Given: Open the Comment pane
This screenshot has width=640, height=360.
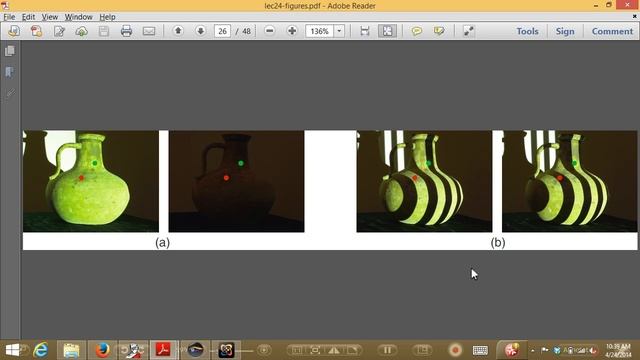Looking at the screenshot, I should coord(612,31).
